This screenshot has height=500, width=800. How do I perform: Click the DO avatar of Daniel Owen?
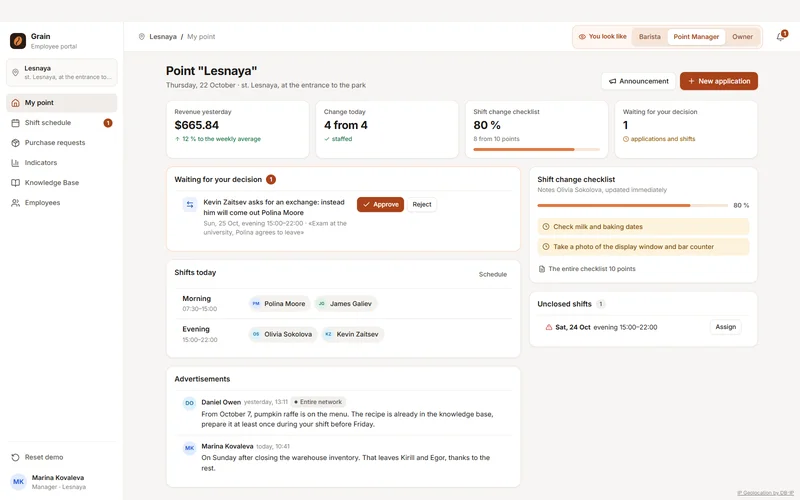tap(189, 403)
